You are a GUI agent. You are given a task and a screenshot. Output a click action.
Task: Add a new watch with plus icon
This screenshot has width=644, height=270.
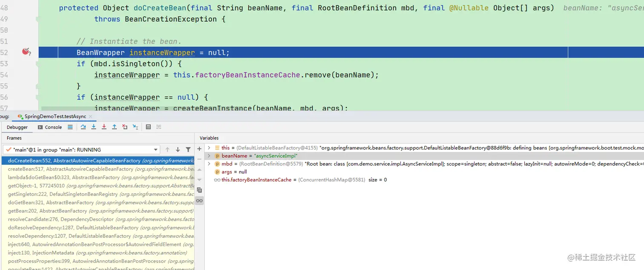pyautogui.click(x=199, y=149)
